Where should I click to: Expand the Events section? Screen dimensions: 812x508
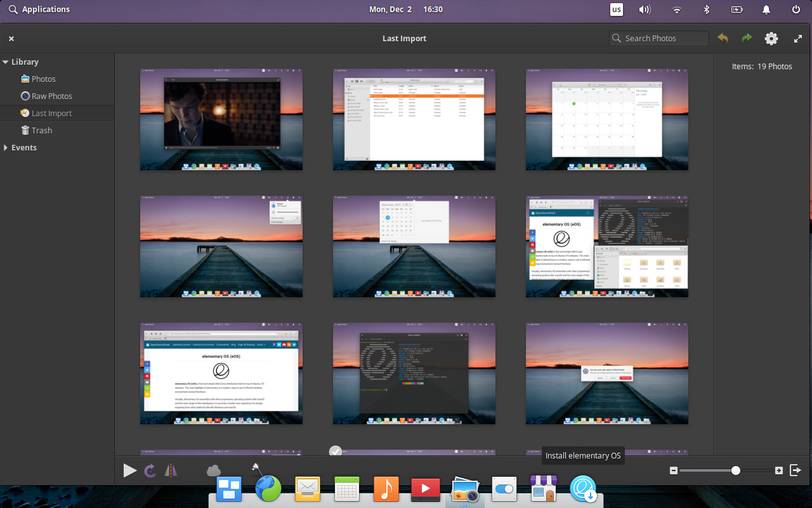(5, 147)
